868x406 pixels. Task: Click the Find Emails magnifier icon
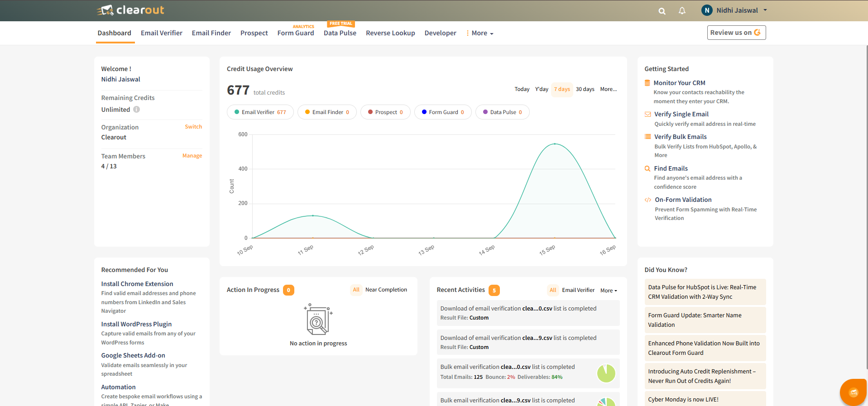647,168
